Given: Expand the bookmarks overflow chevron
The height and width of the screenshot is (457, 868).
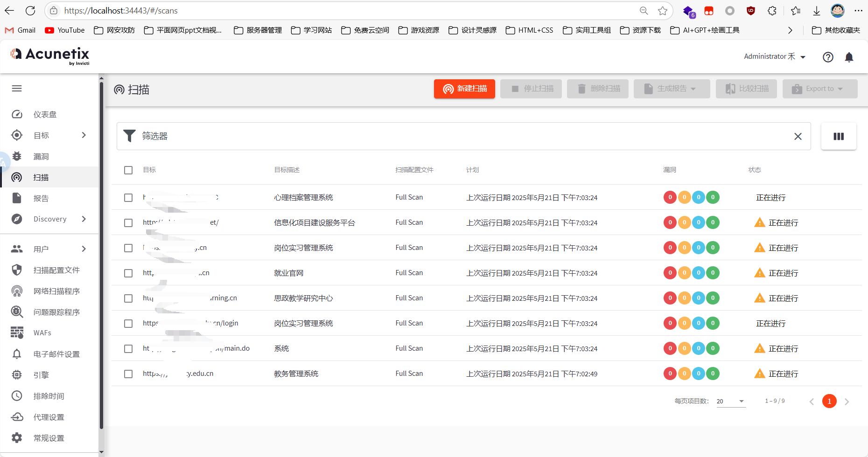Looking at the screenshot, I should (790, 30).
